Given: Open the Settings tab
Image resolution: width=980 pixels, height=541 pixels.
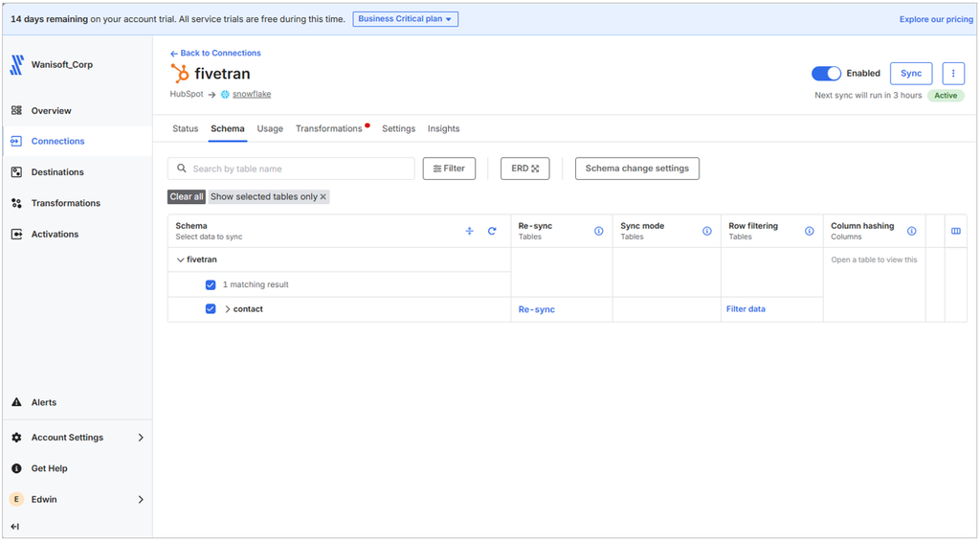Looking at the screenshot, I should (x=399, y=129).
